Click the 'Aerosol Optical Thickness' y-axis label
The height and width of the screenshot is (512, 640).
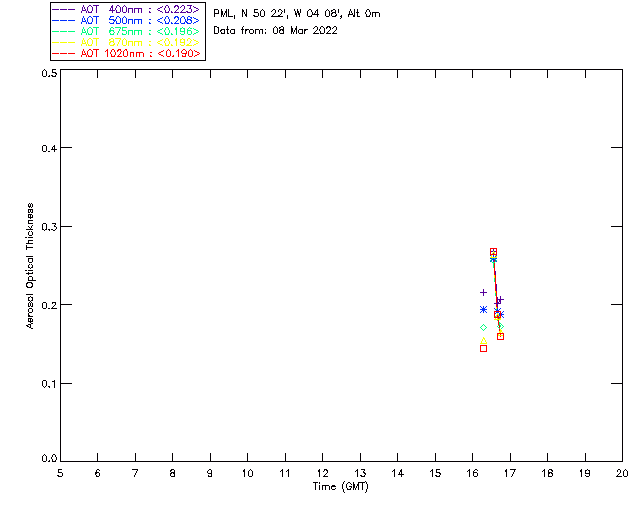pyautogui.click(x=30, y=266)
